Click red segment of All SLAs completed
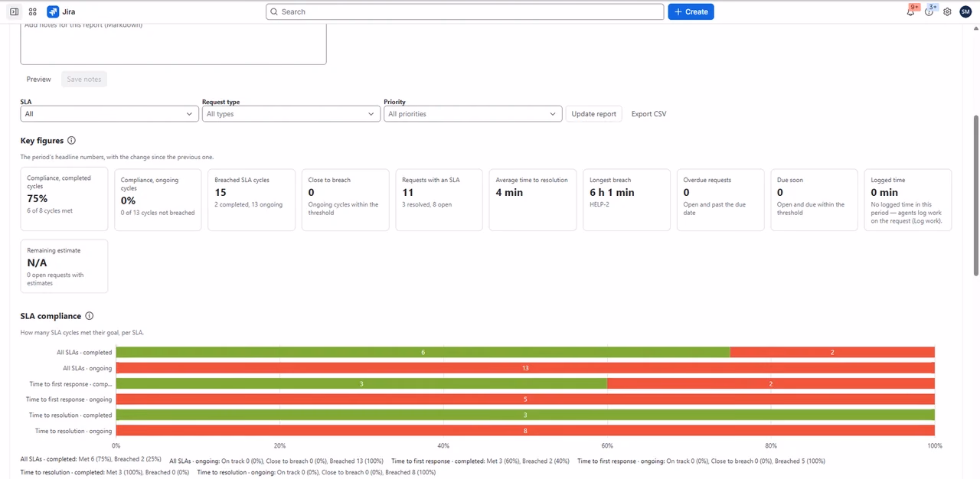The width and height of the screenshot is (980, 479). pyautogui.click(x=832, y=352)
